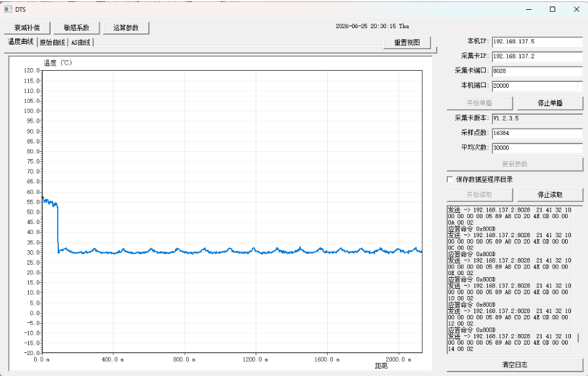Switch to the AS曲线 tab
This screenshot has width=588, height=376.
(x=81, y=43)
